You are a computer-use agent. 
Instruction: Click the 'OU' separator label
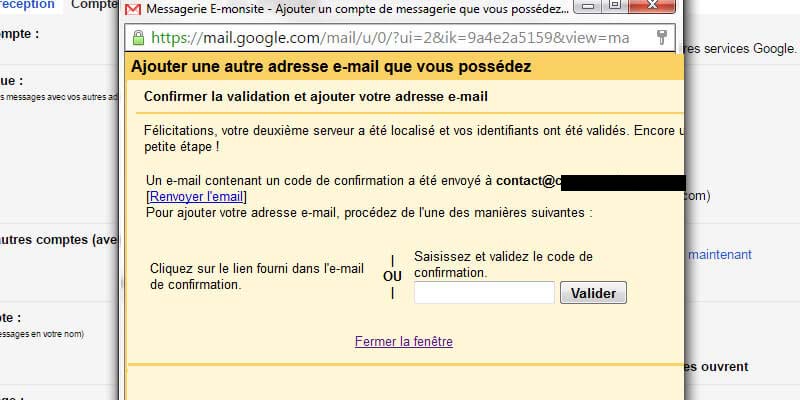(392, 277)
